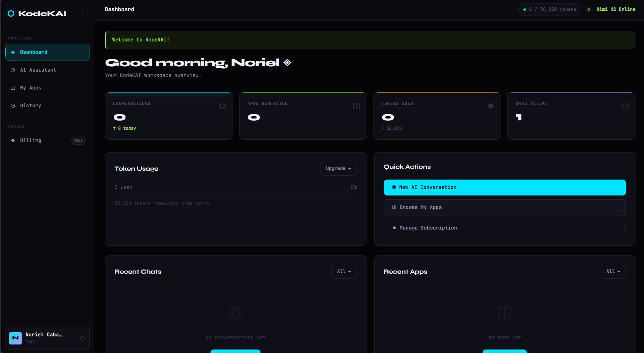Click the History clock icon
Image resolution: width=644 pixels, height=353 pixels.
pos(13,106)
